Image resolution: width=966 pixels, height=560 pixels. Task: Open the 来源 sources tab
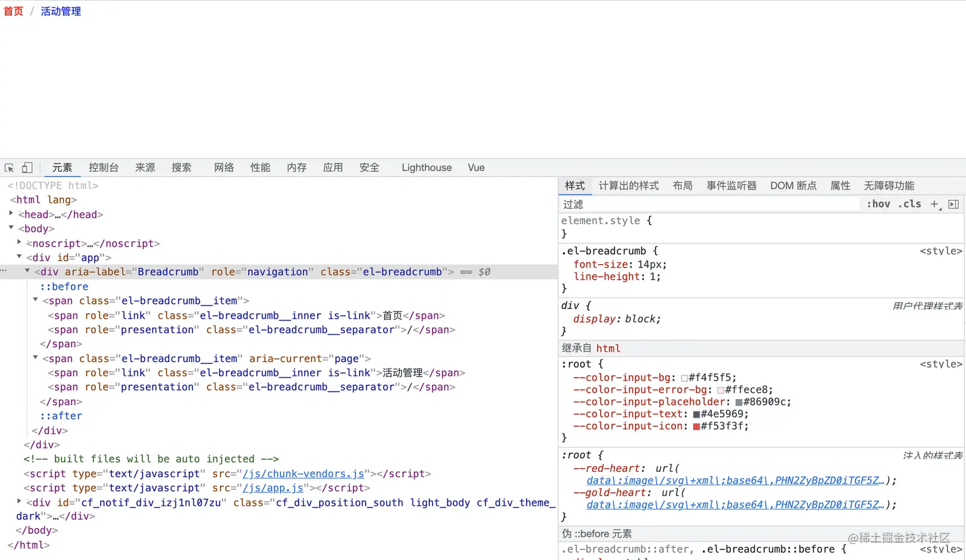[145, 168]
